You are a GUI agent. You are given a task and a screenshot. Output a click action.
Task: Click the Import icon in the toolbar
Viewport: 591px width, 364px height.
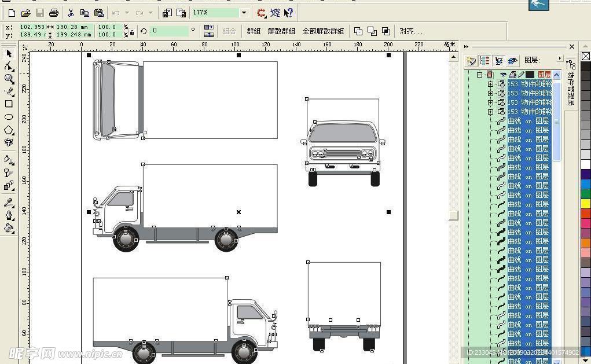(x=167, y=13)
